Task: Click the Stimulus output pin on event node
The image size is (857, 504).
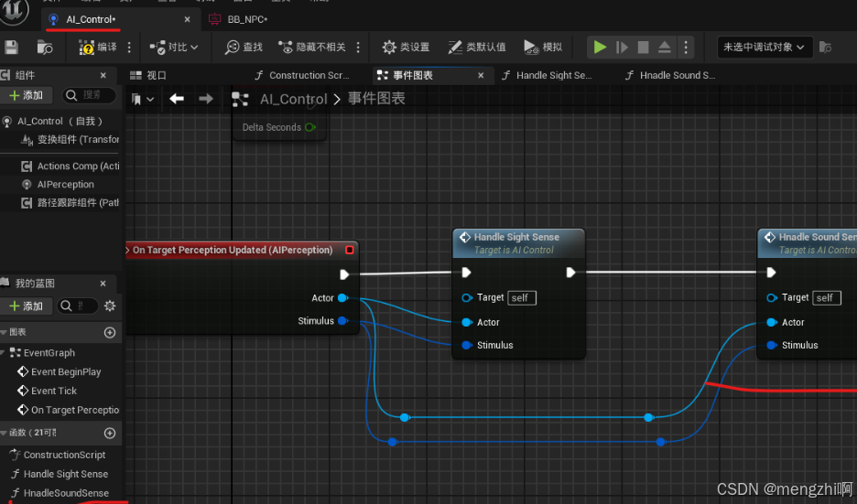Action: (343, 321)
